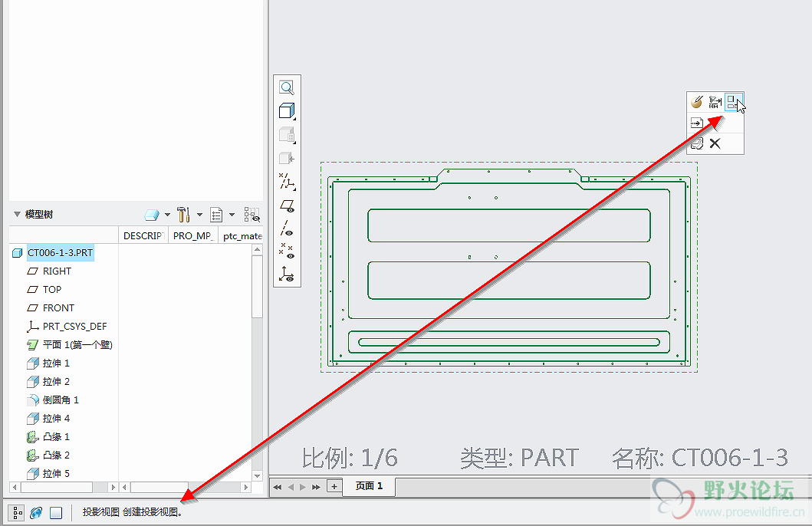Select 凸缘 1 feature

coord(56,437)
